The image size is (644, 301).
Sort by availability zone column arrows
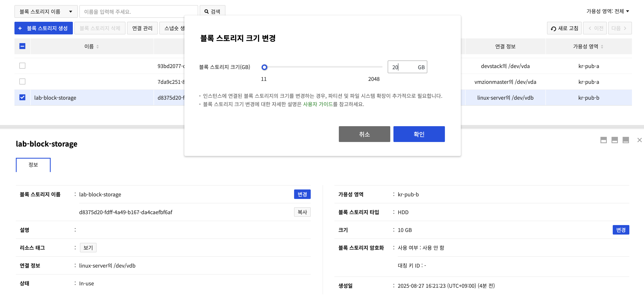pos(602,46)
